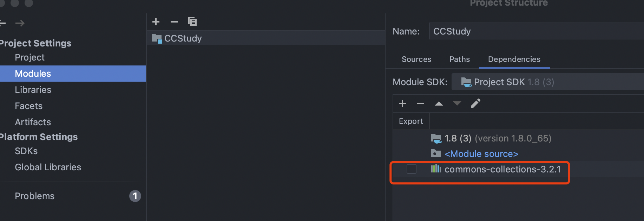Click the add dependency plus icon
Image resolution: width=644 pixels, height=221 pixels.
[x=402, y=103]
